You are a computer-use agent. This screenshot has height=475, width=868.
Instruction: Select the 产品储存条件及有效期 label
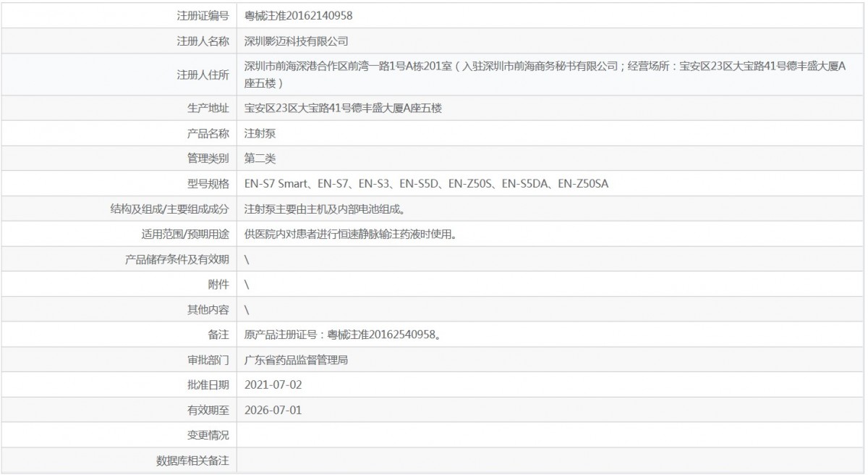tap(178, 259)
